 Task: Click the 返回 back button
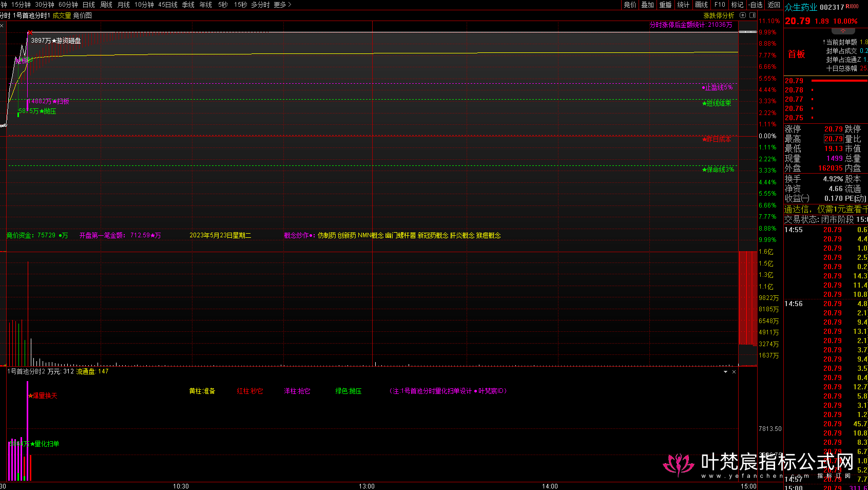click(774, 5)
